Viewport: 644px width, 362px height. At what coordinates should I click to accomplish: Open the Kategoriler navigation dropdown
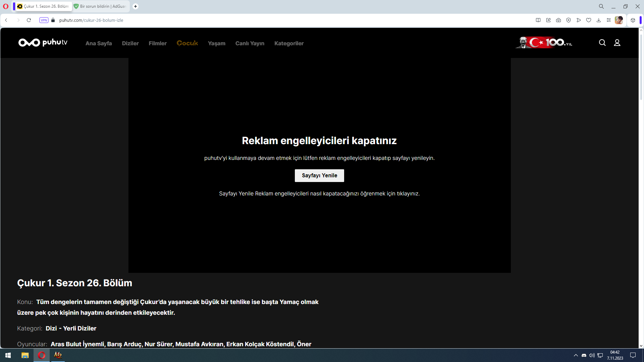289,43
